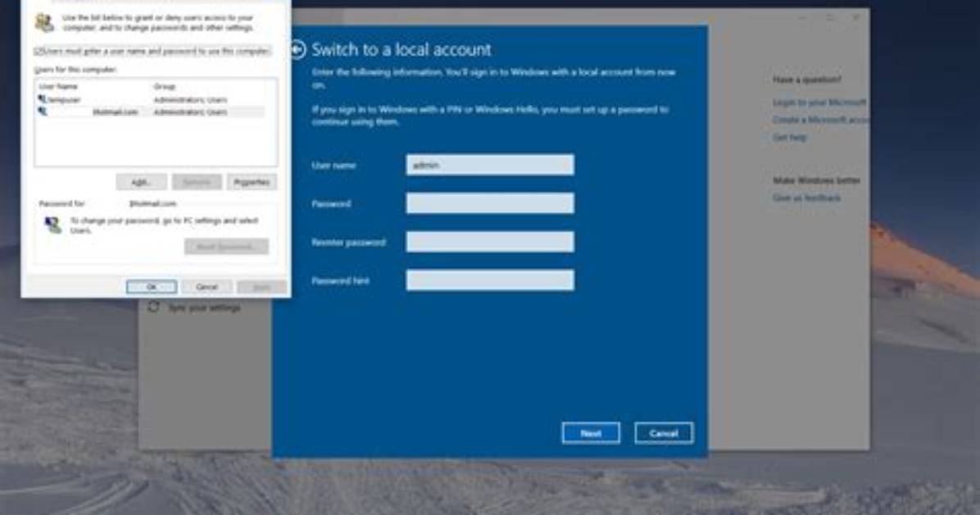Click the users icon at top of User Accounts window

[x=44, y=22]
